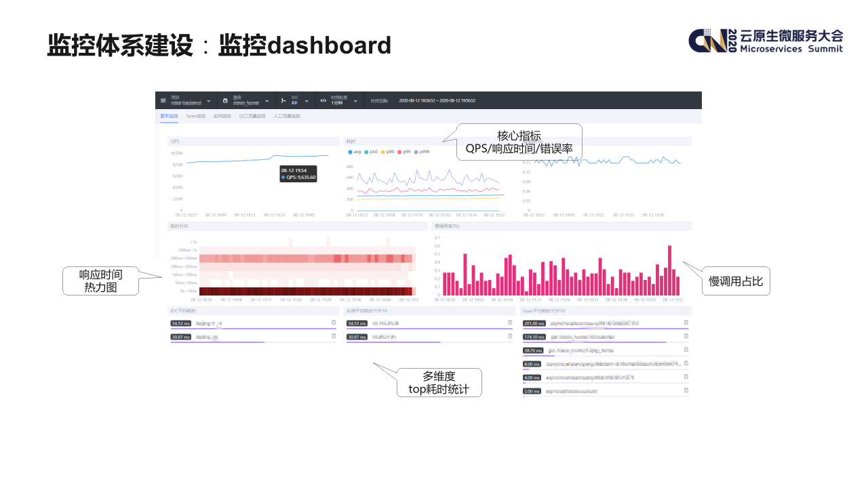Toggle the avg series in 耗时 legend
868x488 pixels.
354,152
